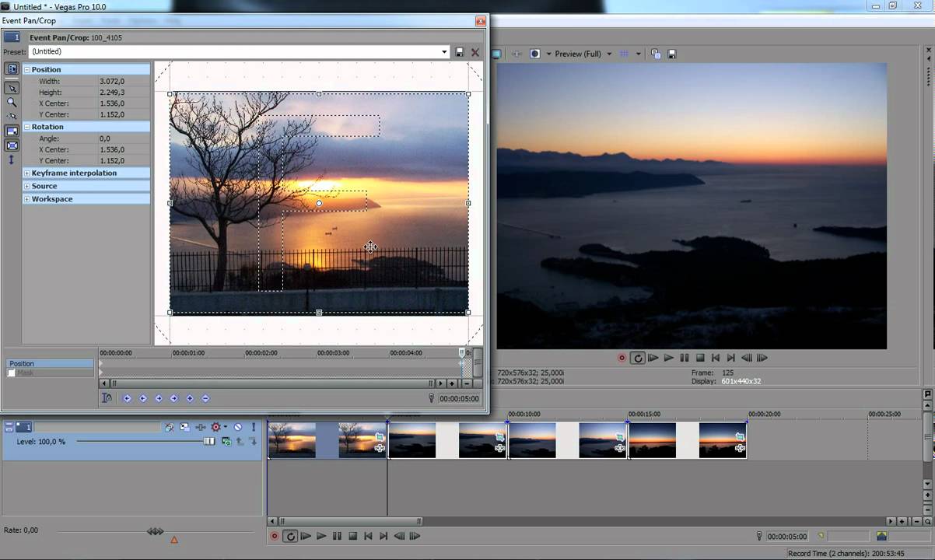This screenshot has width=935, height=560.
Task: Toggle Loop Playback below preview
Action: coord(637,358)
